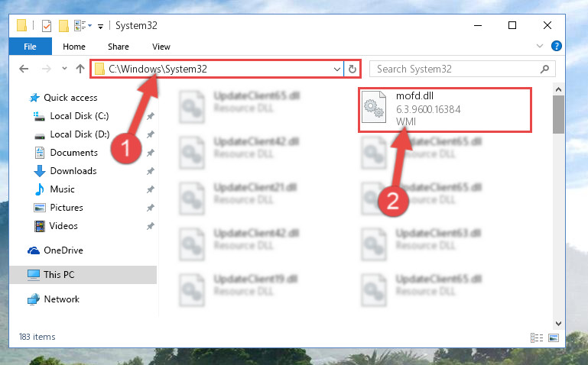Switch to details view layout icon

click(x=537, y=338)
